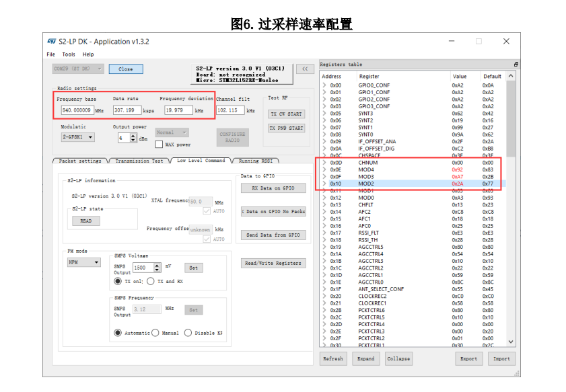Open the Tools menu
The width and height of the screenshot is (566, 392).
tap(69, 54)
